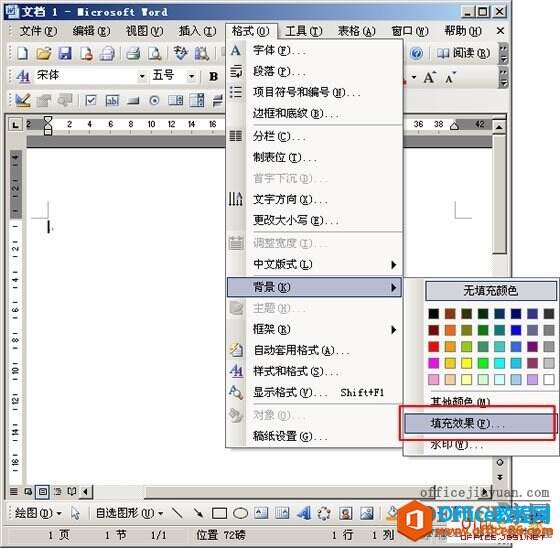Screen dimensions: 560x548
Task: Click the Print icon in toolbar
Action: click(133, 54)
